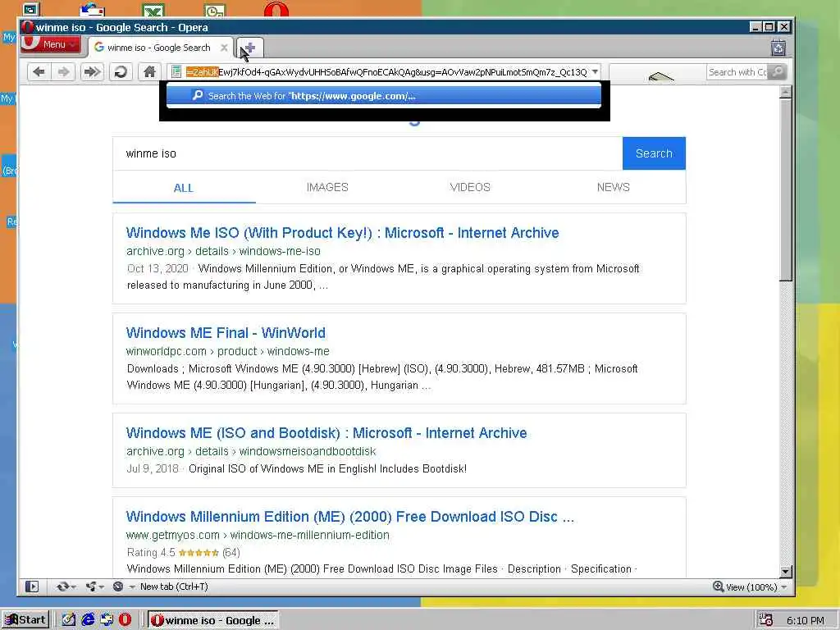Maximize the Opera window
The image size is (840, 630).
(769, 27)
